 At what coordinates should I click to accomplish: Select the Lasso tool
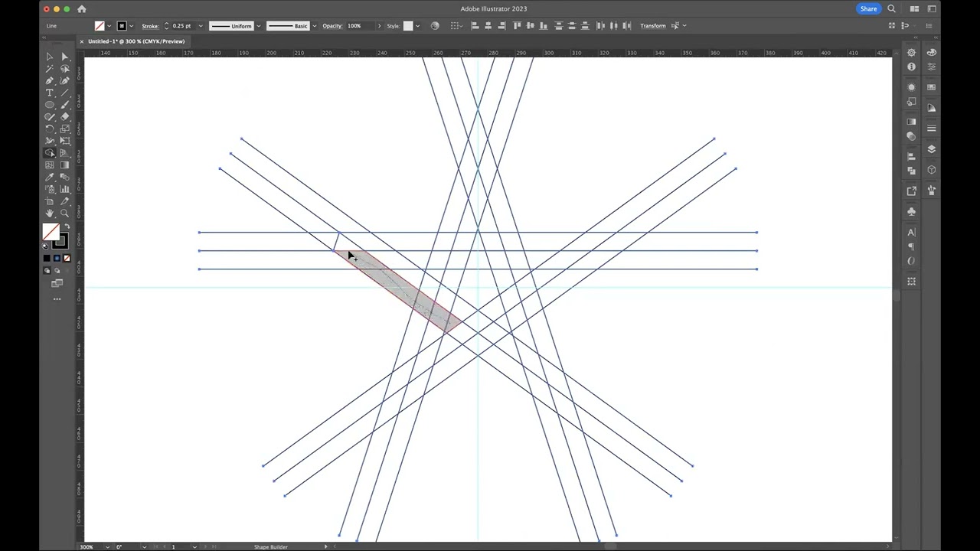(64, 69)
